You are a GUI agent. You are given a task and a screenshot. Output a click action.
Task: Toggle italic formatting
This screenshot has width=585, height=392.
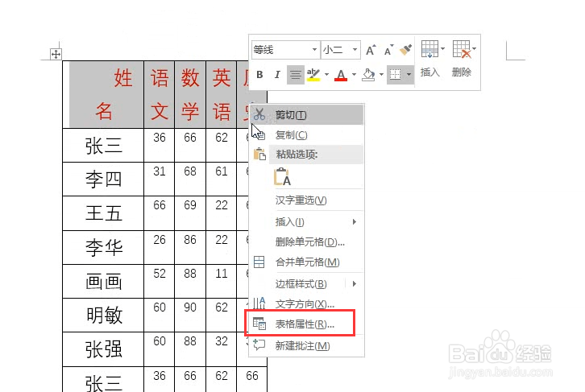click(x=277, y=75)
